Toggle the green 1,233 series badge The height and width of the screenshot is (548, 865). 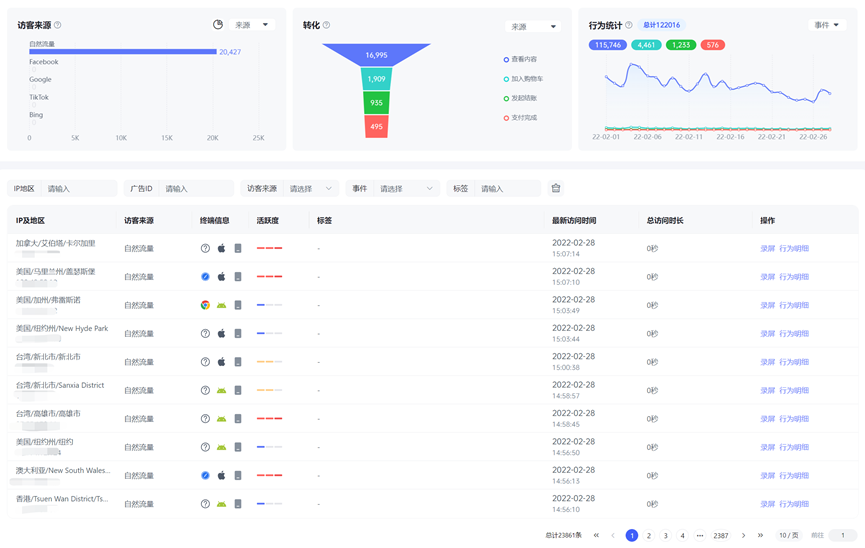pyautogui.click(x=681, y=45)
